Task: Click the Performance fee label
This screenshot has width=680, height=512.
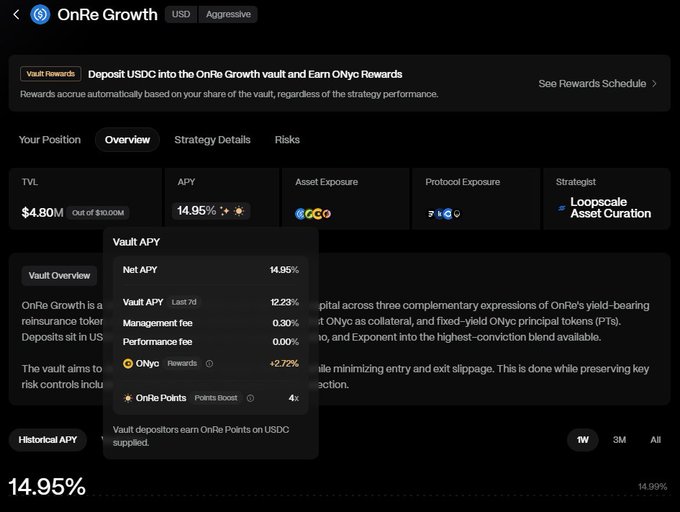Action: tap(157, 342)
